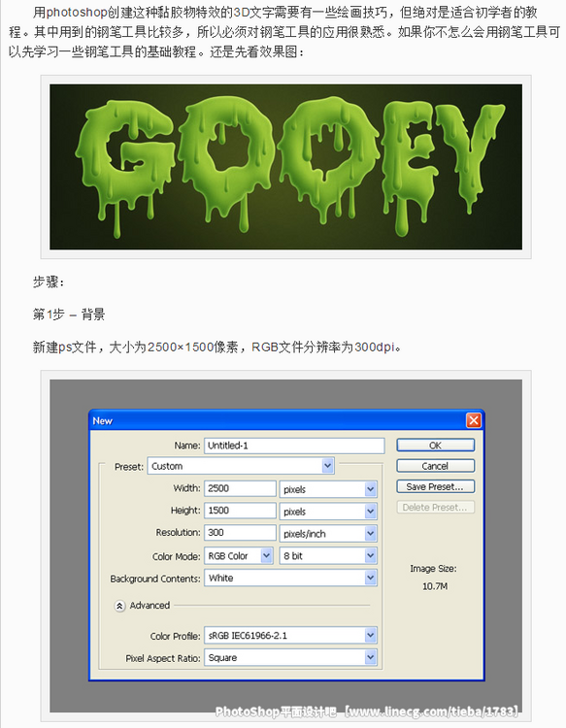Viewport: 566px width, 728px height.
Task: Open the Preset dropdown showing Custom
Action: pyautogui.click(x=241, y=466)
